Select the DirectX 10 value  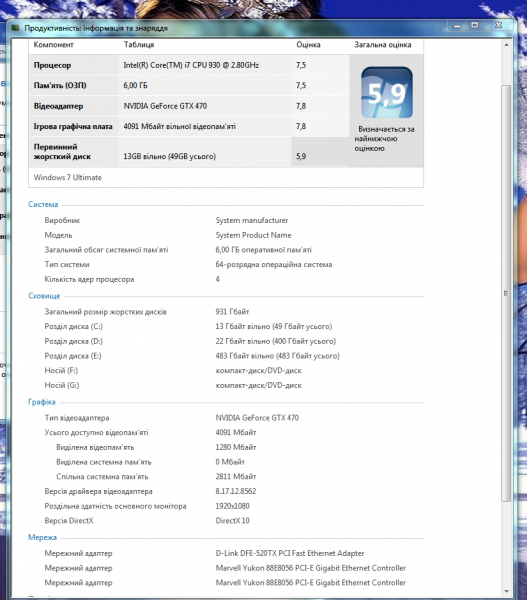tap(232, 520)
